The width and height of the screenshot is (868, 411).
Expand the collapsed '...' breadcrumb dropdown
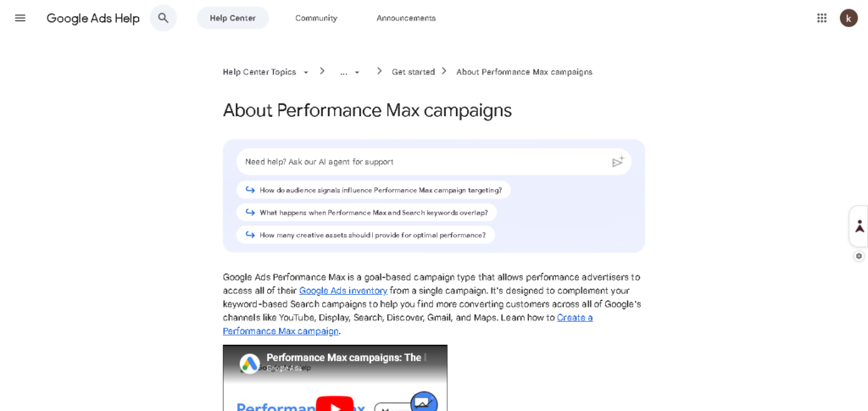point(350,72)
